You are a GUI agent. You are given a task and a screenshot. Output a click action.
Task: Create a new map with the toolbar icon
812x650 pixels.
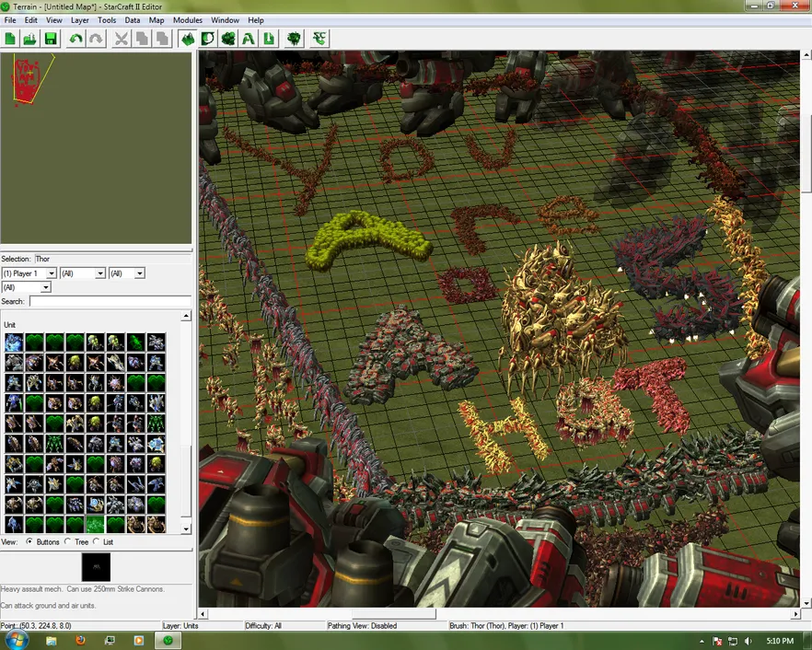(x=10, y=39)
